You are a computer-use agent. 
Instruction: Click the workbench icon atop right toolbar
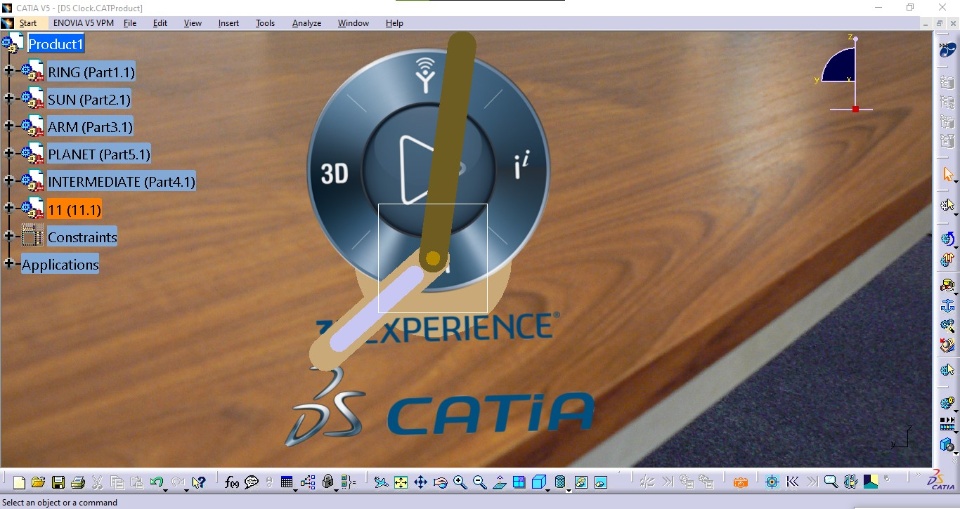(947, 49)
